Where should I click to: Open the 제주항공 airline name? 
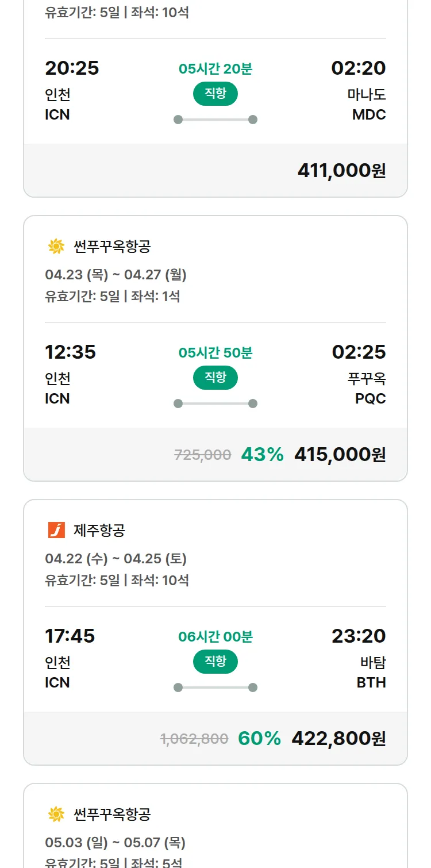point(99,530)
